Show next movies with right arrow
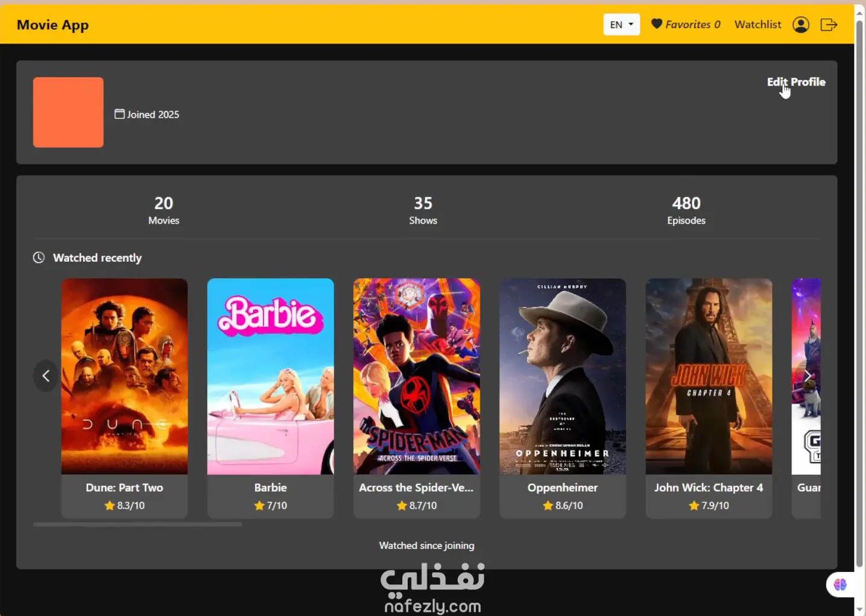This screenshot has height=616, width=866. coord(808,376)
